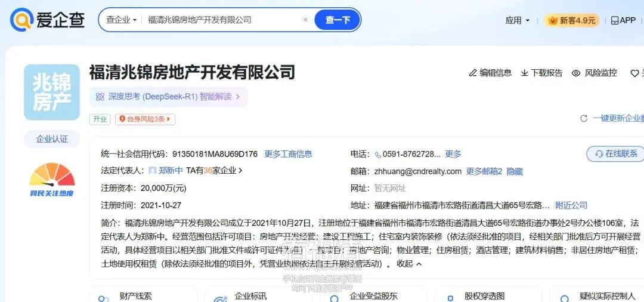Open the APP download icon
Viewport: 644px width, 302px height.
615,20
